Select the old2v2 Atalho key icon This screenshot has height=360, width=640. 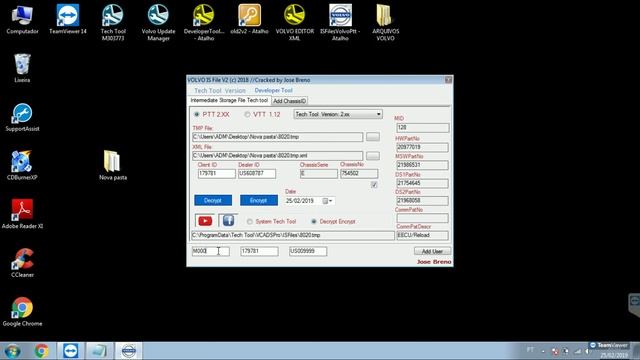pyautogui.click(x=249, y=19)
